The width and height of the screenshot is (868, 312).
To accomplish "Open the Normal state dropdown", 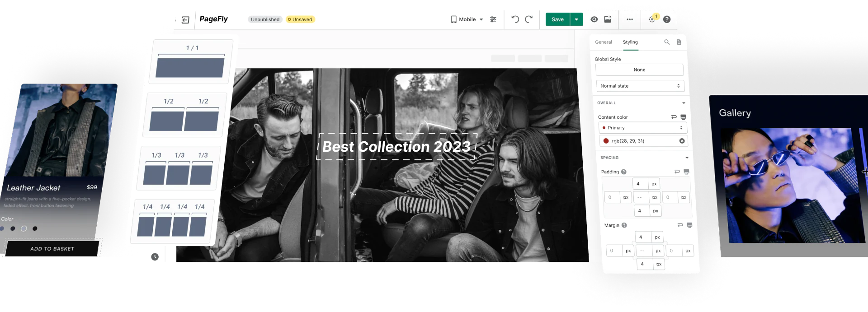I will click(x=640, y=86).
